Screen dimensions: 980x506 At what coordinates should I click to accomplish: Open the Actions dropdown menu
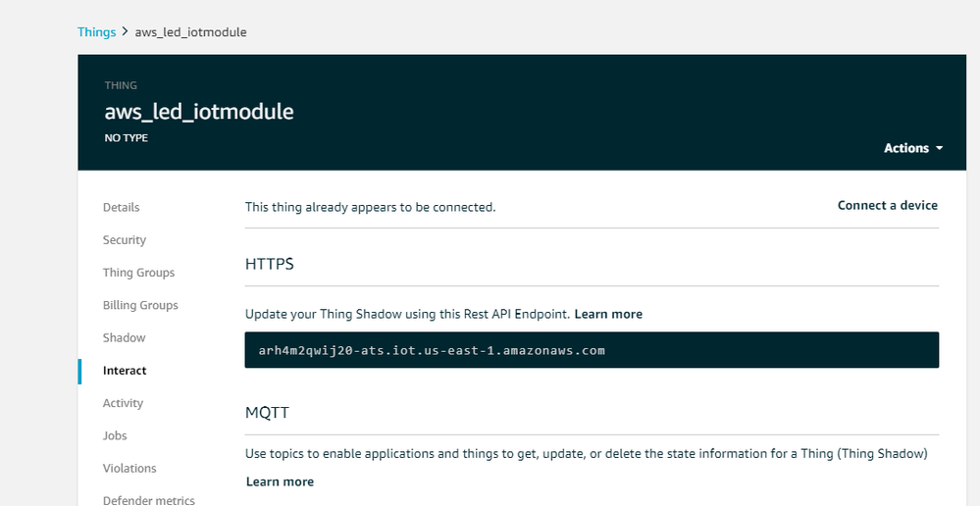[912, 148]
